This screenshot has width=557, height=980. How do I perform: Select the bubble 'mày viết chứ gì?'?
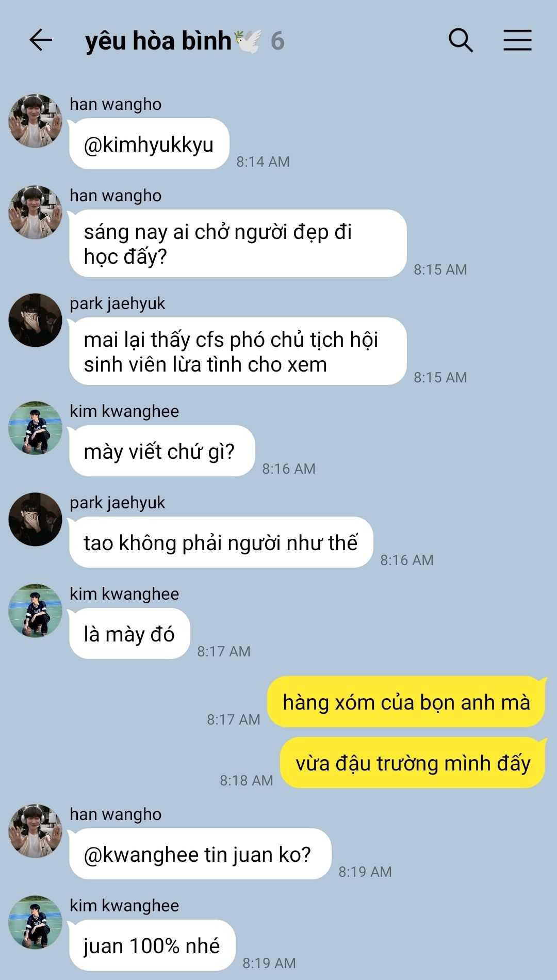click(162, 451)
